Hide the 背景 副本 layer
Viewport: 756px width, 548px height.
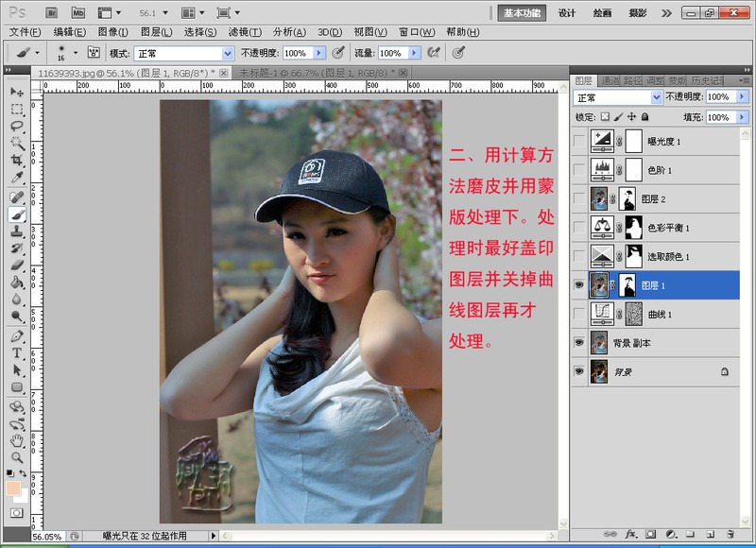pyautogui.click(x=579, y=342)
